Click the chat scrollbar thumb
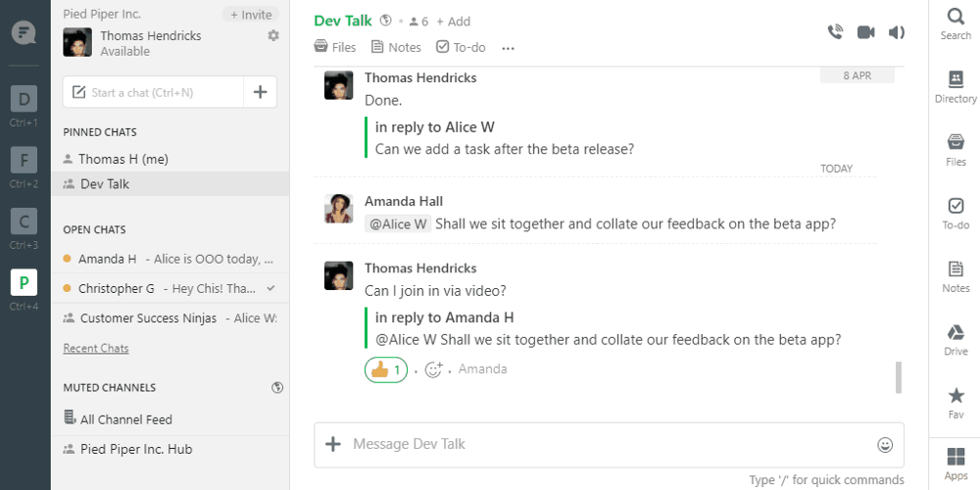Image resolution: width=980 pixels, height=490 pixels. 899,377
